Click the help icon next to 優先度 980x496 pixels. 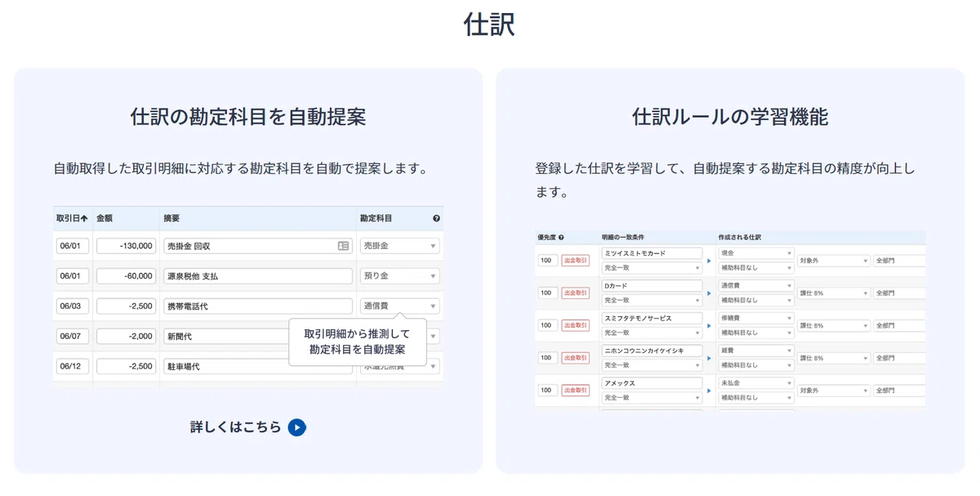(x=561, y=237)
